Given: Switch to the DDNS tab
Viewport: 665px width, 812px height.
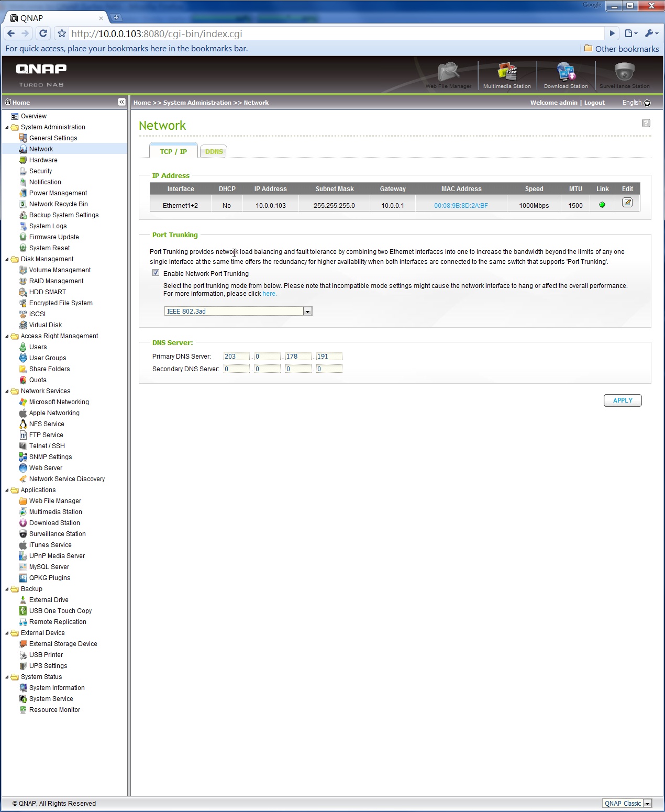Looking at the screenshot, I should (x=214, y=152).
